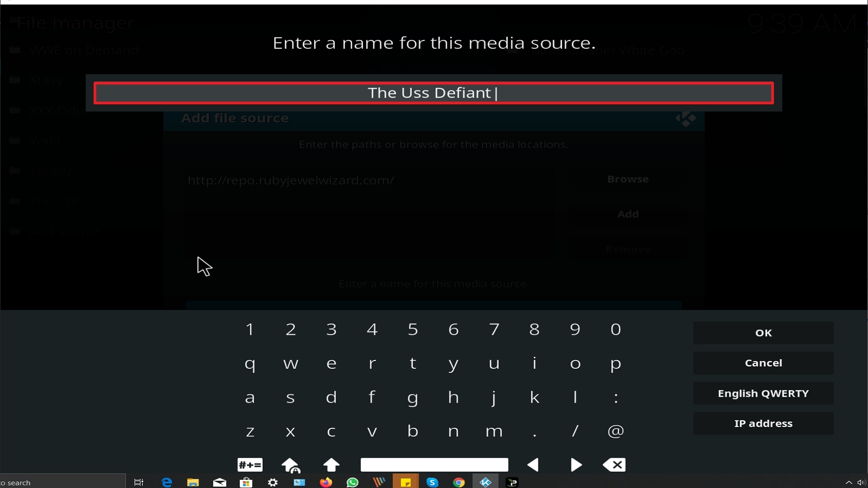Viewport: 868px width, 488px height.
Task: Move cursor right with arrow key
Action: click(576, 465)
